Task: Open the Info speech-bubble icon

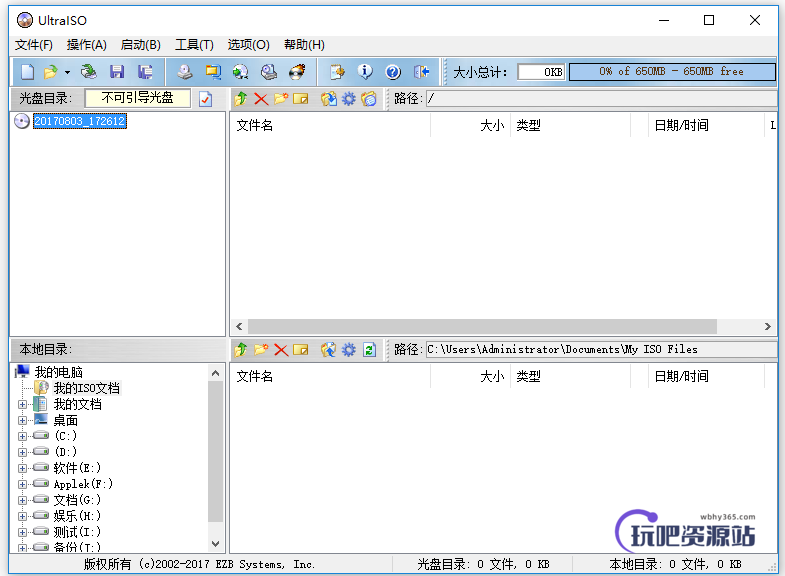Action: [365, 72]
